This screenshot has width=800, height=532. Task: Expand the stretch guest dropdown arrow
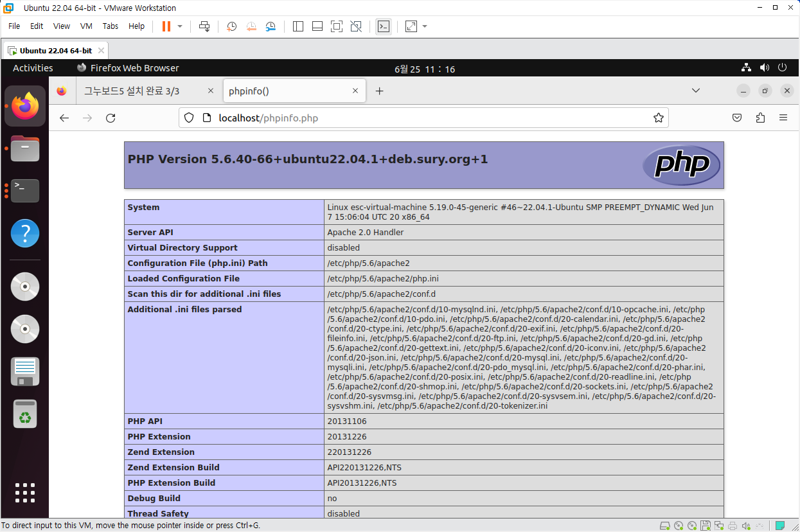click(425, 26)
